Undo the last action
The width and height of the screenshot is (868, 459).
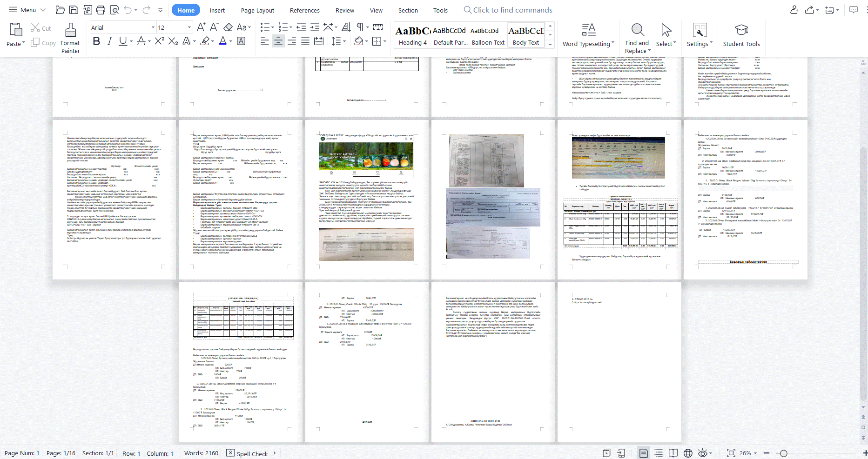[128, 10]
